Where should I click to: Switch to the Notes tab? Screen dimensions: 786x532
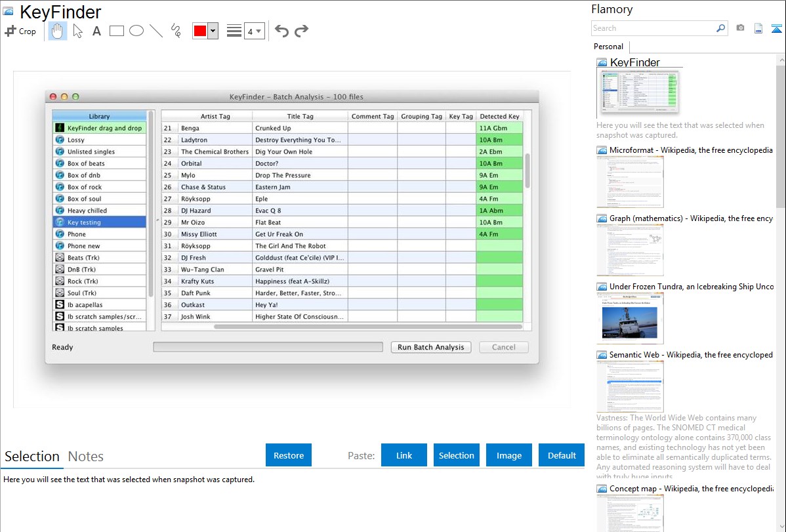pos(85,457)
